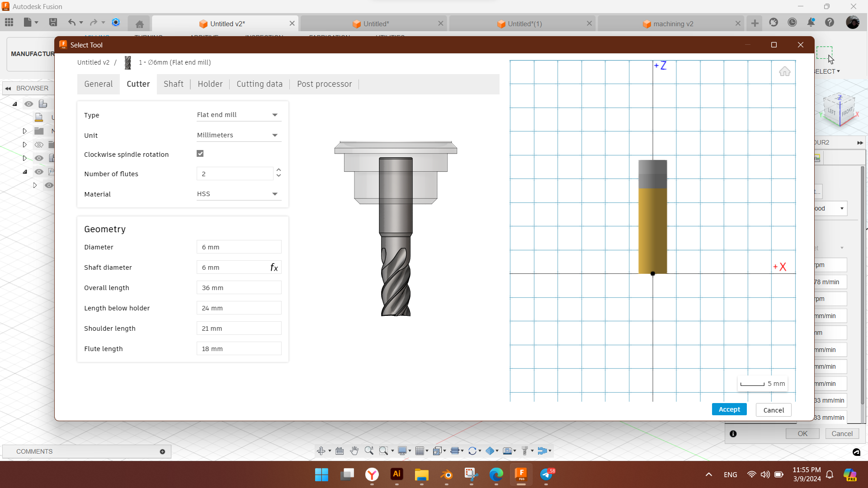Add a new document tab with plus icon
The height and width of the screenshot is (488, 868).
click(755, 23)
